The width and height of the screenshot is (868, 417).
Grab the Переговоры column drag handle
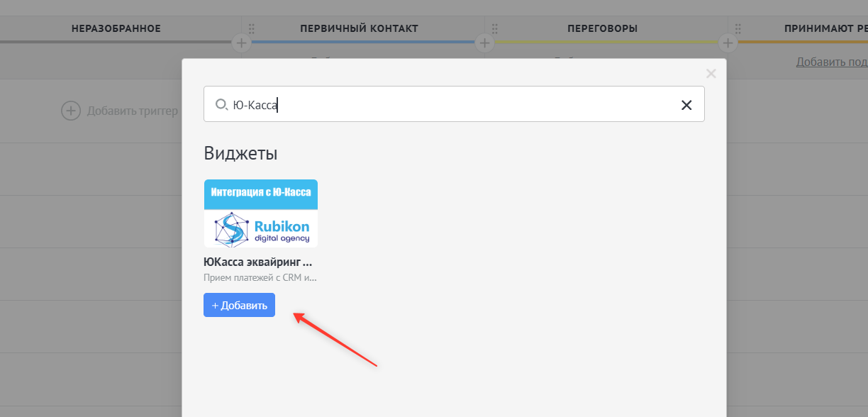(x=494, y=29)
